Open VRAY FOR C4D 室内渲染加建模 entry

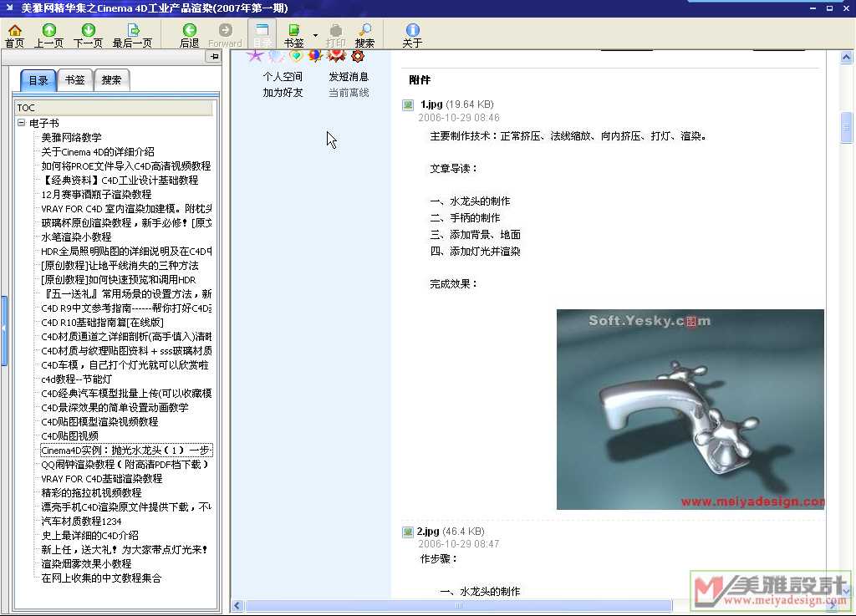pos(127,208)
